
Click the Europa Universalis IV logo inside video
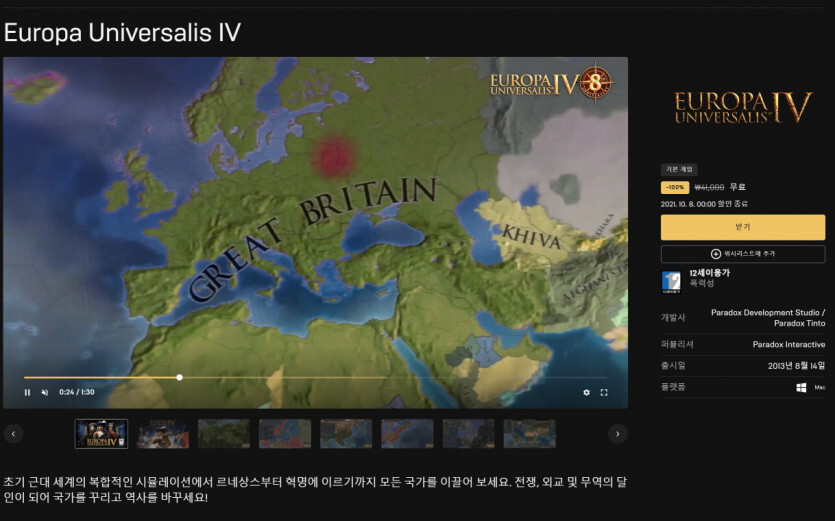(x=552, y=83)
